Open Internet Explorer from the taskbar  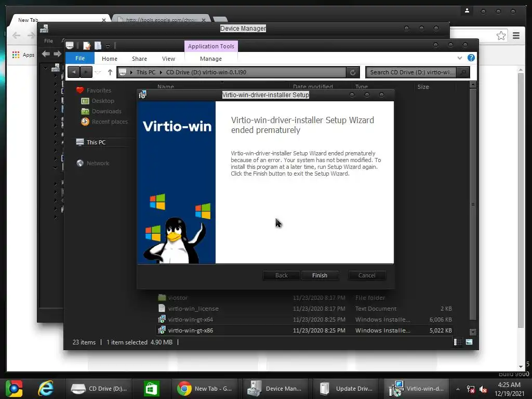46,389
